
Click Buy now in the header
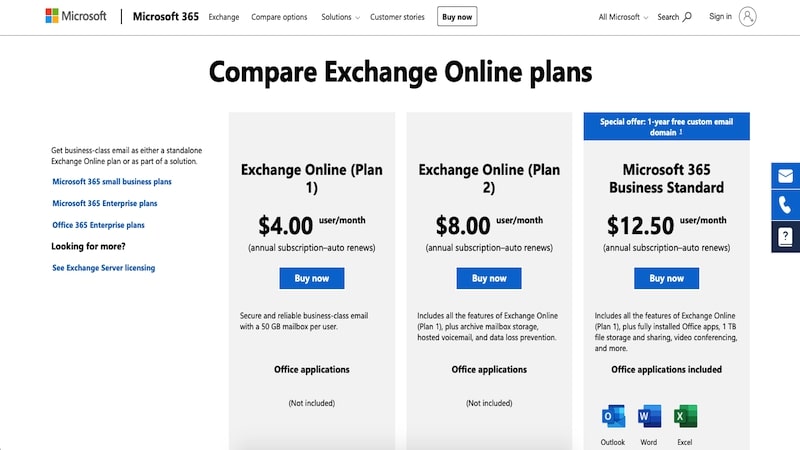click(x=457, y=16)
